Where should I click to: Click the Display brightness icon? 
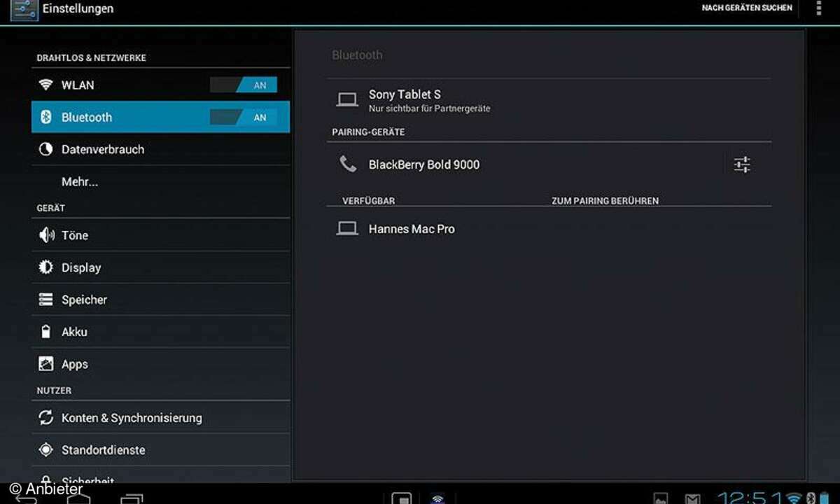(46, 267)
